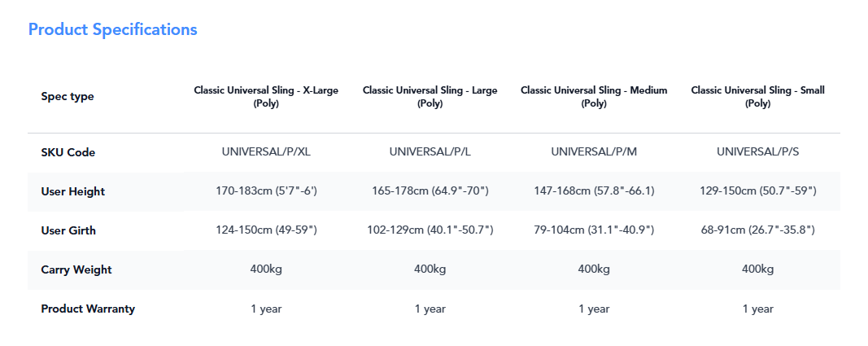Click the 129-150cm height value

click(x=758, y=191)
